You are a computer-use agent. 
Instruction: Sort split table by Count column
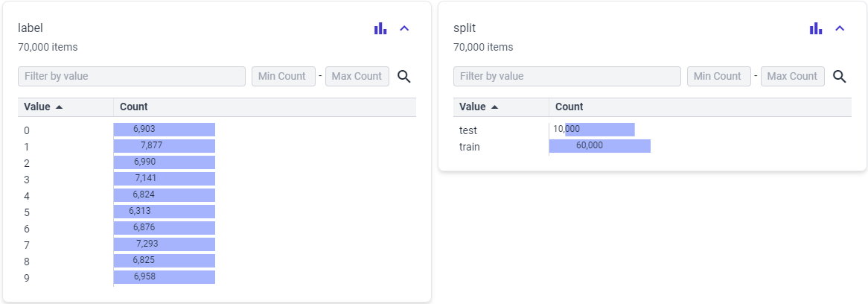(x=569, y=107)
